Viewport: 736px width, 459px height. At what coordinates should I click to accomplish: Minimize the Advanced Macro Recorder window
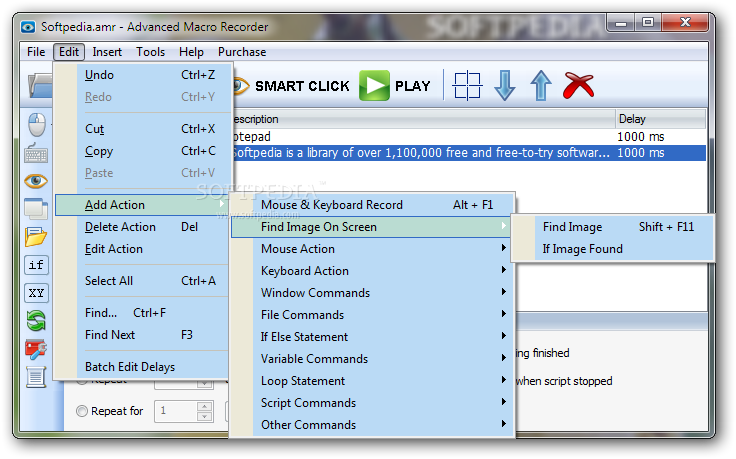point(621,23)
